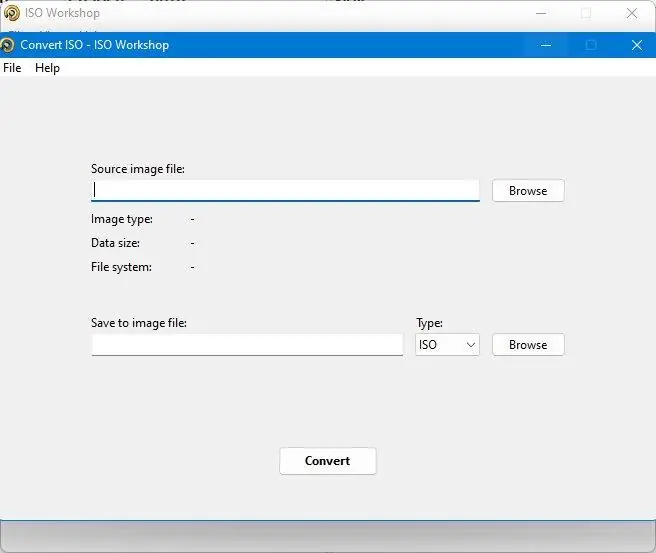Open the File menu in Convert ISO
The width and height of the screenshot is (656, 553).
pos(12,68)
